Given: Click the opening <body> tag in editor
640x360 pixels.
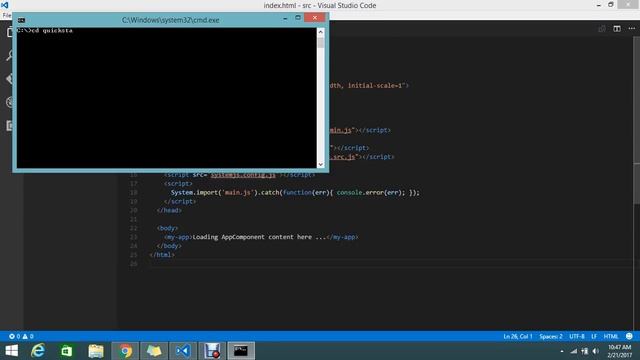Looking at the screenshot, I should pos(167,228).
